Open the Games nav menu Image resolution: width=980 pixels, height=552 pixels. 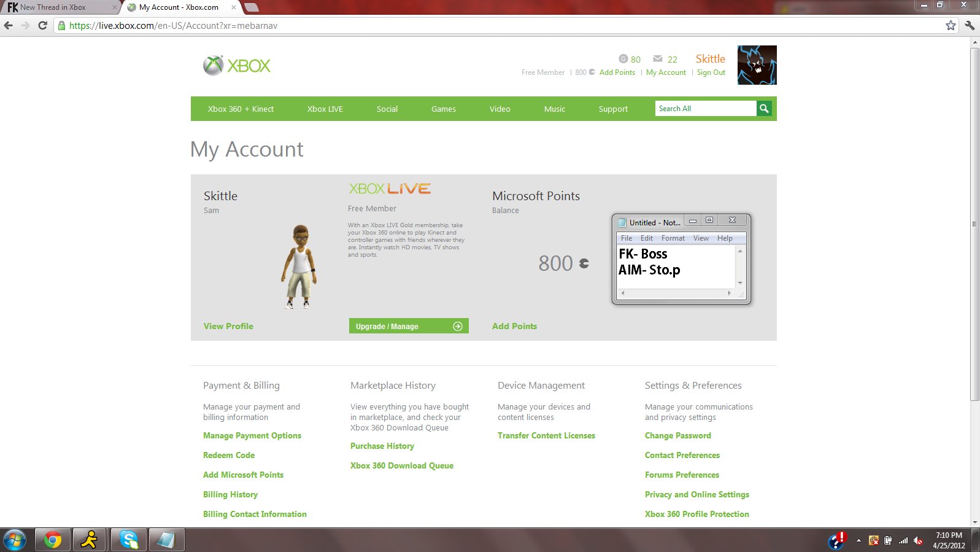[x=444, y=109]
